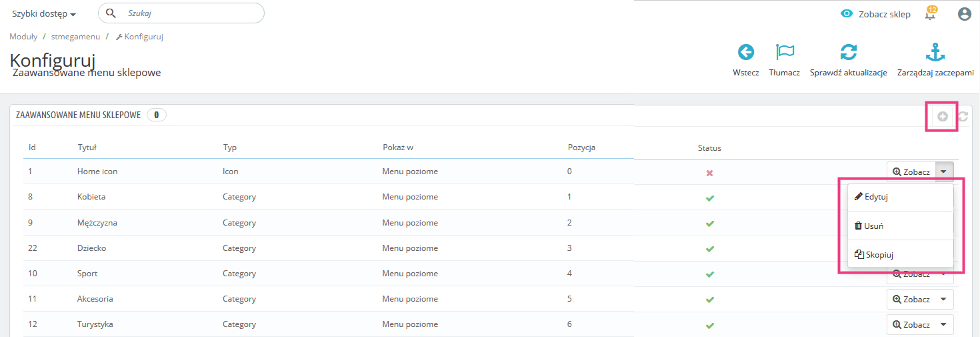This screenshot has width=980, height=337.
Task: Collapse dropdown arrow next to Home icon Zobacz
Action: 944,172
